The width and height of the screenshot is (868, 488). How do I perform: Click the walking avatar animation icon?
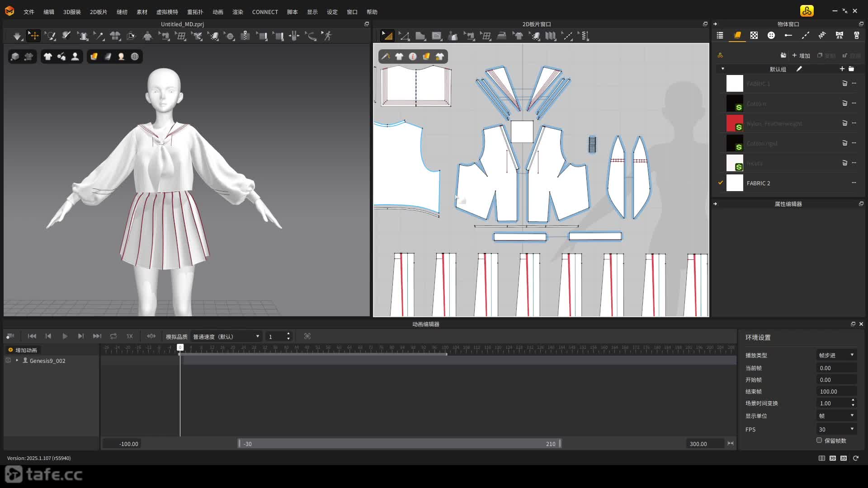pos(327,36)
